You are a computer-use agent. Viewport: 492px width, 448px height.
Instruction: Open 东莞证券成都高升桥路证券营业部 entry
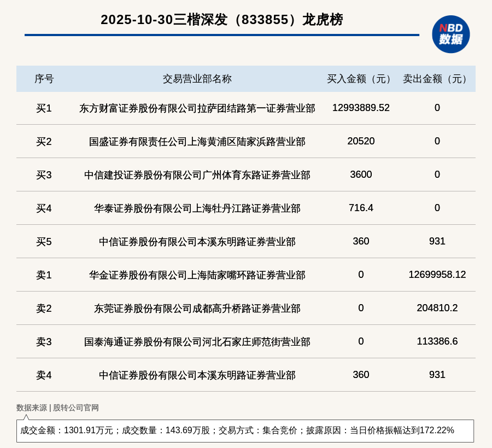[197, 309]
